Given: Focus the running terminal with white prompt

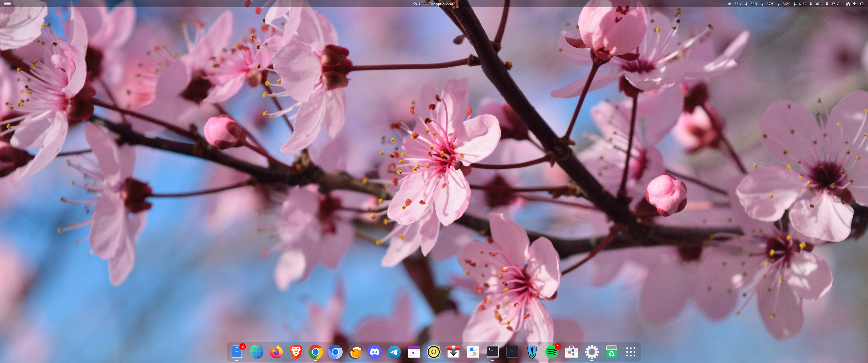Looking at the screenshot, I should [493, 352].
